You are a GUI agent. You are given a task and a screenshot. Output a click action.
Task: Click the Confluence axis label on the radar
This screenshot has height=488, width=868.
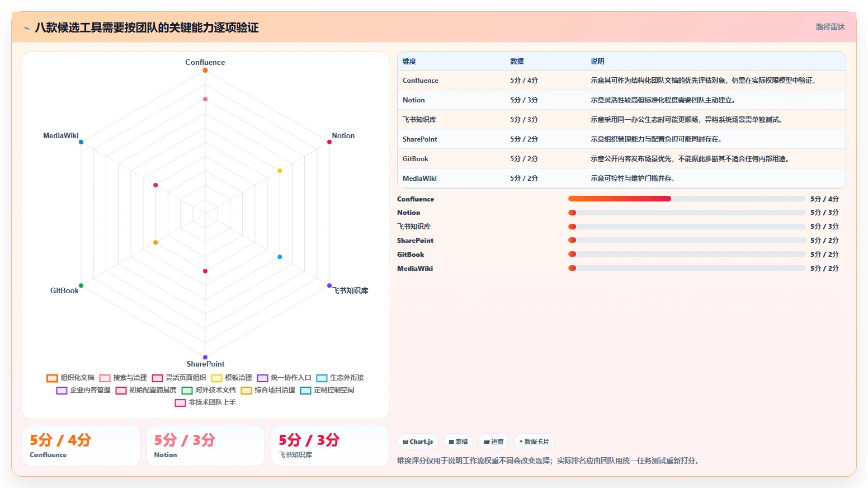click(205, 62)
